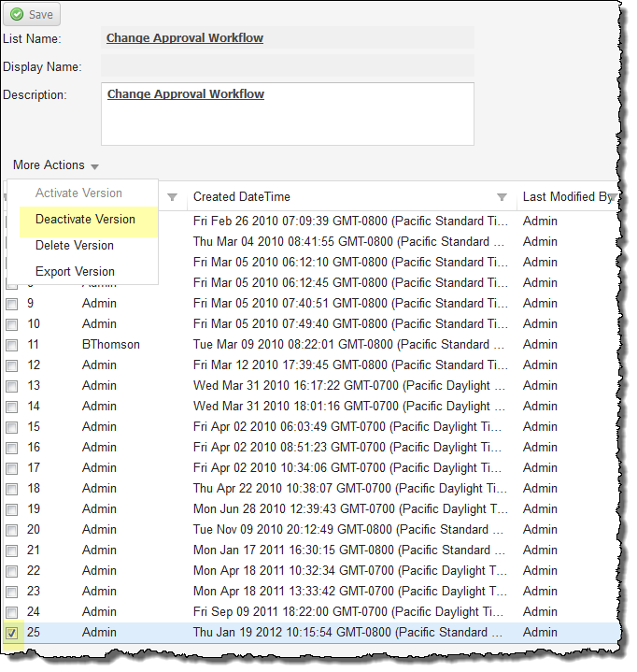Click date Thu Jan 19 2012 10:15:54
This screenshot has height=672, width=637.
pyautogui.click(x=347, y=633)
